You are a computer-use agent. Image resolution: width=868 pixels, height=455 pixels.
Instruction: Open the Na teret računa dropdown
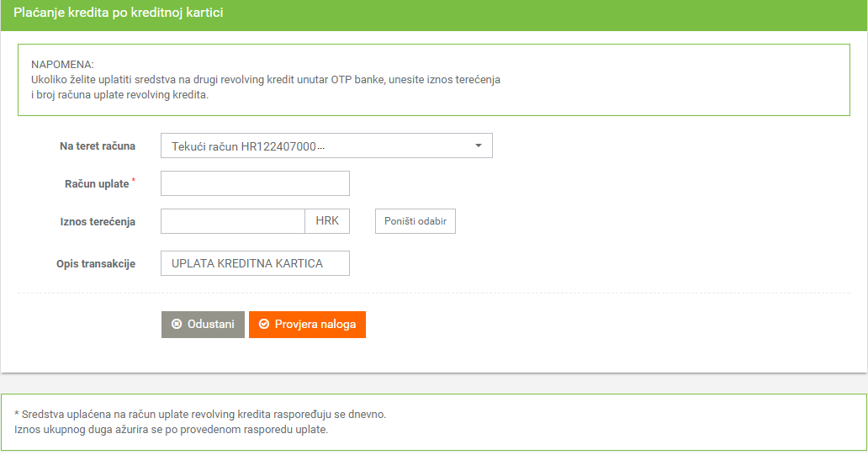pyautogui.click(x=326, y=145)
